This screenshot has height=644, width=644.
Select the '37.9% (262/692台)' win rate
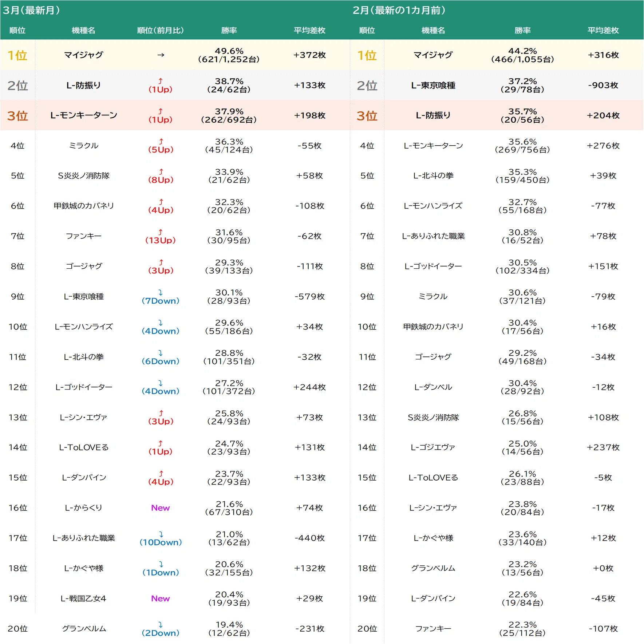coord(229,115)
